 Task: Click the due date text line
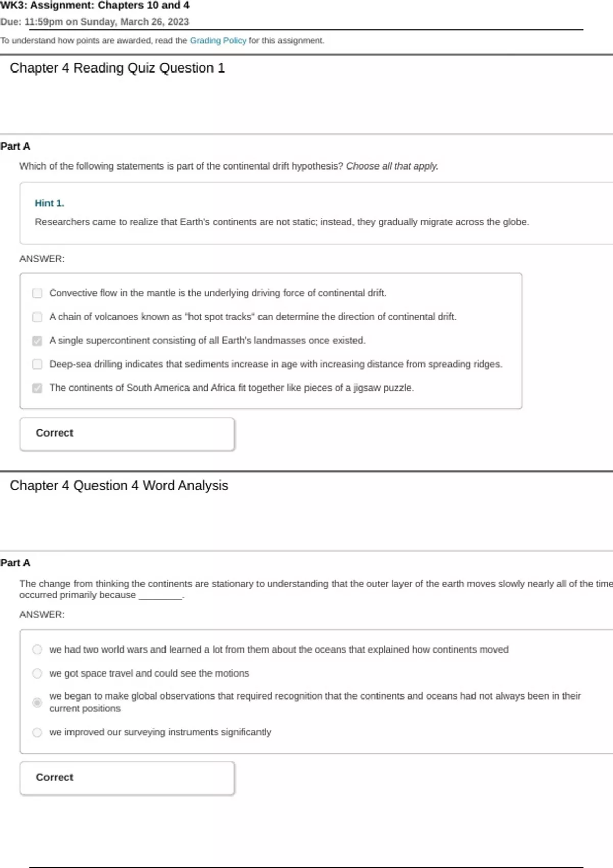(x=95, y=22)
